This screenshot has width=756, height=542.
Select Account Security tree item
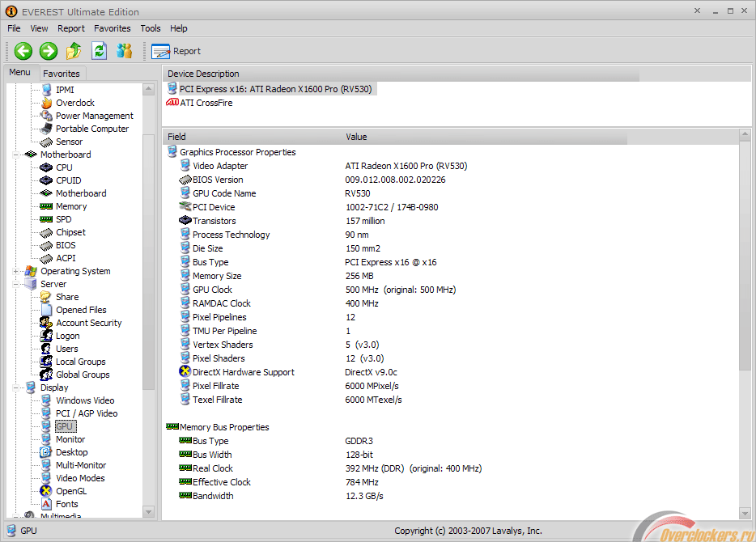coord(89,324)
